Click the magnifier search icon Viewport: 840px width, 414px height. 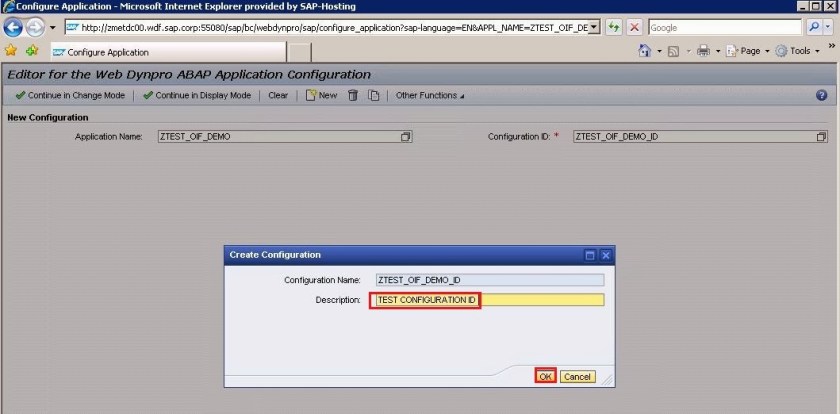click(814, 27)
